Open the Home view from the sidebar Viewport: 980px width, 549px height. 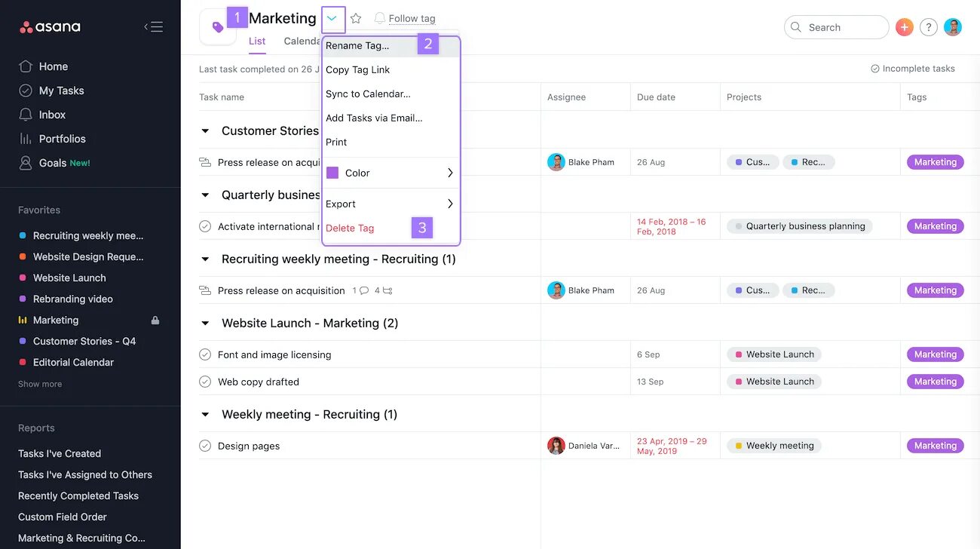point(51,66)
